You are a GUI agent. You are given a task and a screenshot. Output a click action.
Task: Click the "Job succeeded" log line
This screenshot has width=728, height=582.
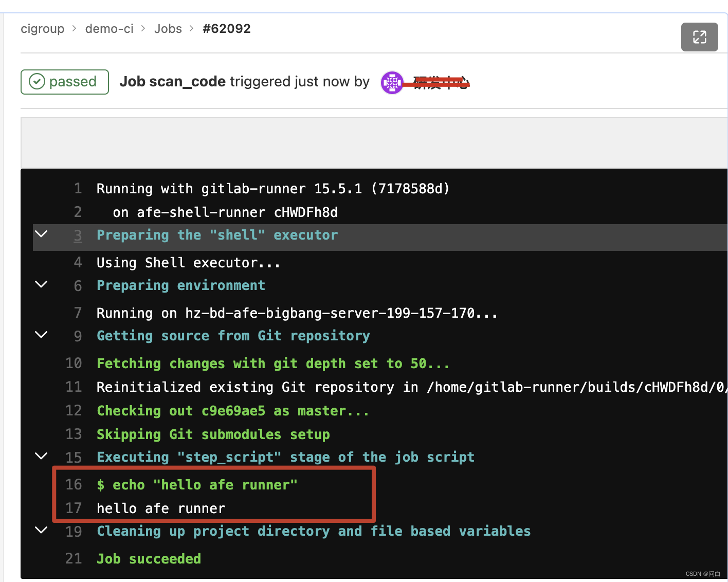point(149,559)
